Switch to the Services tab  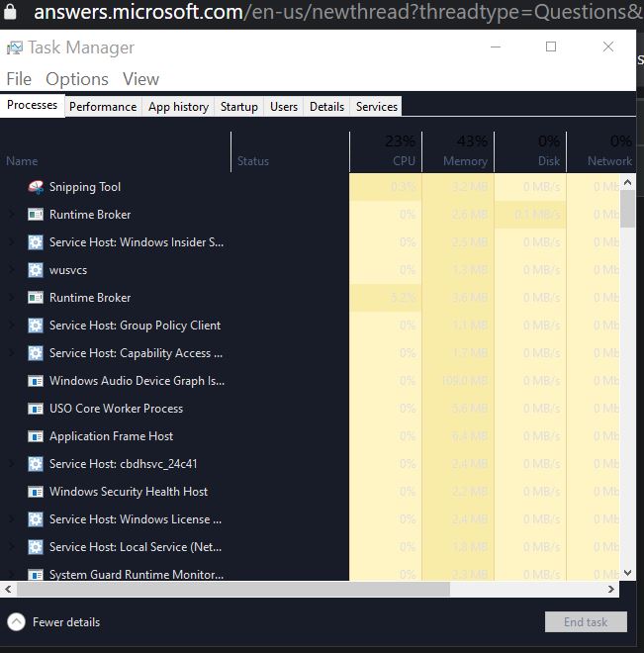pyautogui.click(x=376, y=107)
